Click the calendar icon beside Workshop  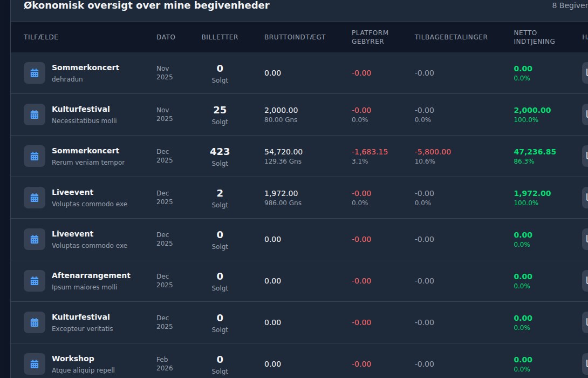click(35, 364)
